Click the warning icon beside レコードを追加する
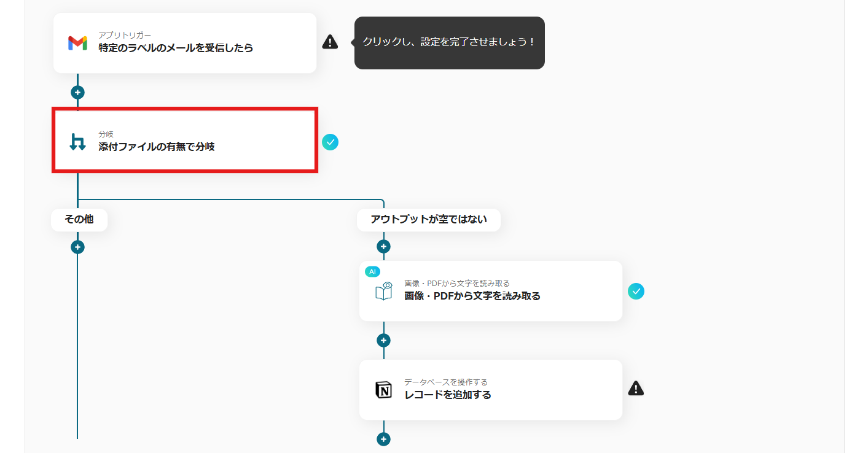 pyautogui.click(x=636, y=389)
